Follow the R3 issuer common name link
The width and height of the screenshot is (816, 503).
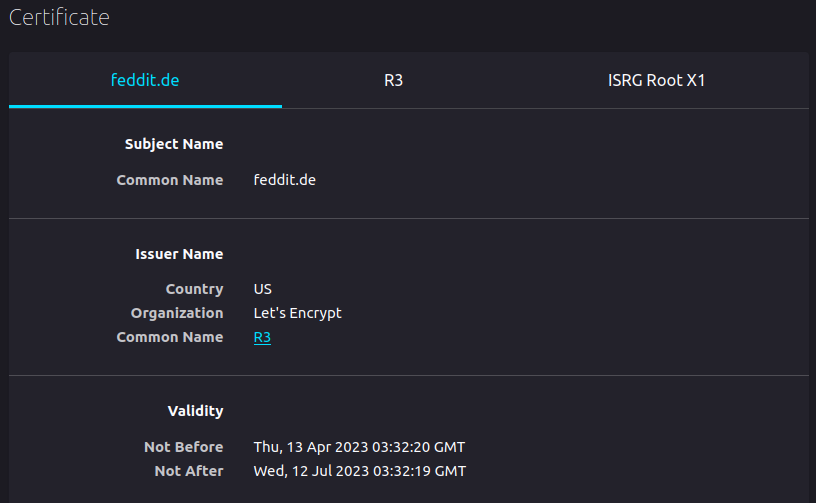pos(262,337)
